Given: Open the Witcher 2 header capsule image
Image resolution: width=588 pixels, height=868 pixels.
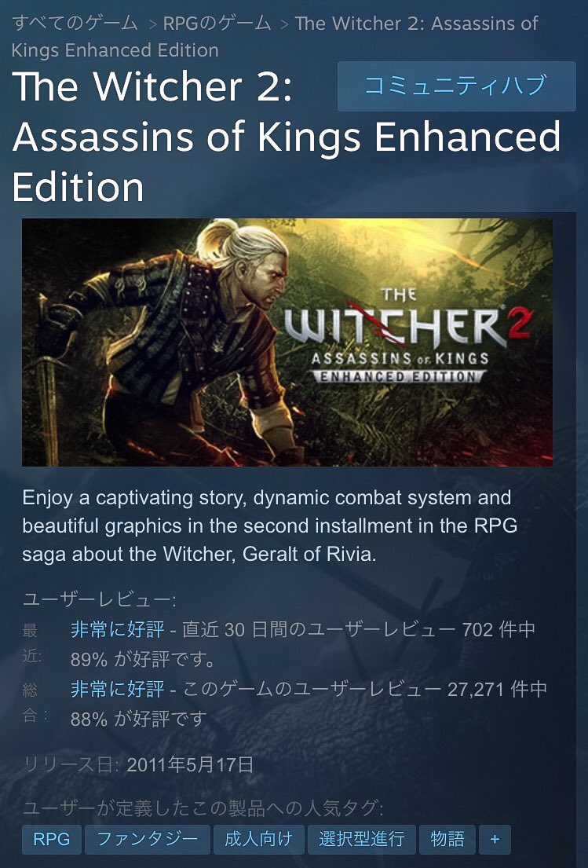Looking at the screenshot, I should (x=287, y=342).
